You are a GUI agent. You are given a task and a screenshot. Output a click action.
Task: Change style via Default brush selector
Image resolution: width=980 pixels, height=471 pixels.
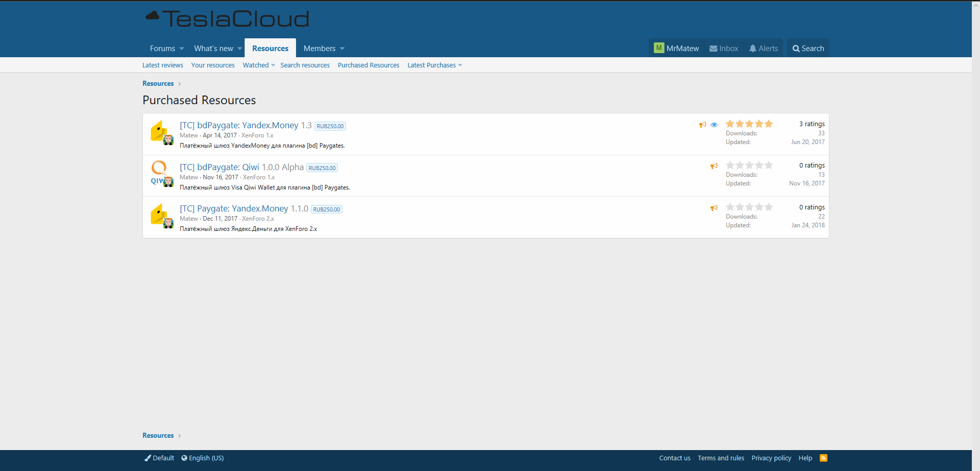click(x=159, y=458)
